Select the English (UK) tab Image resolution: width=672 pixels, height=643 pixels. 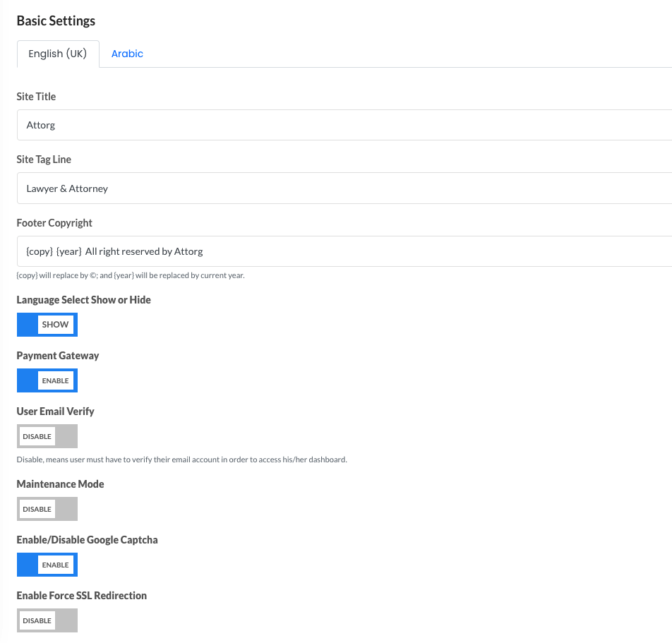(58, 54)
